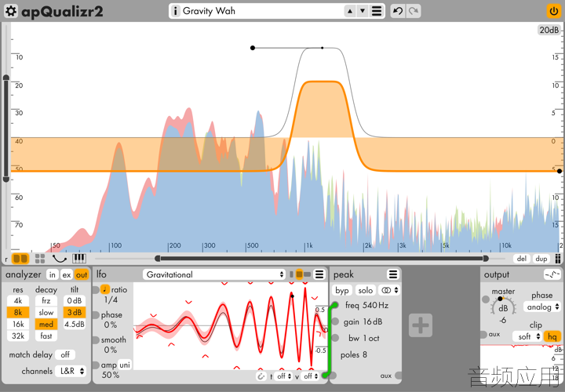Click the del button
Screen dimensions: 565x392
521,259
